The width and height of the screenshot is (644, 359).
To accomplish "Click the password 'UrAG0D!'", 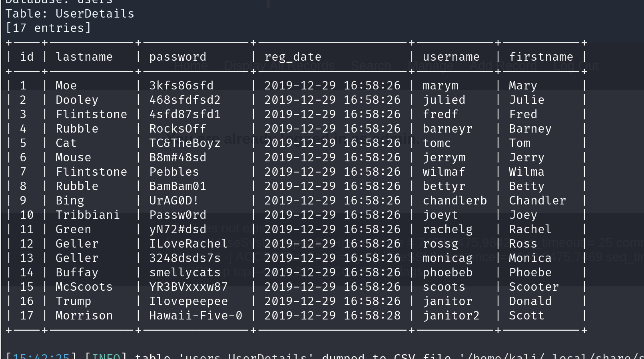I will point(174,200).
